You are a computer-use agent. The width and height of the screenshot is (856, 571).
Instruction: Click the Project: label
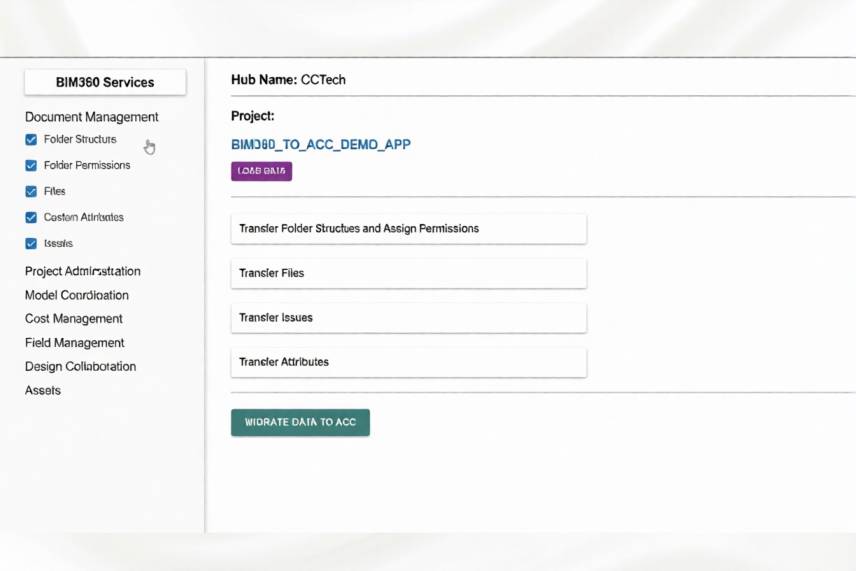point(253,116)
